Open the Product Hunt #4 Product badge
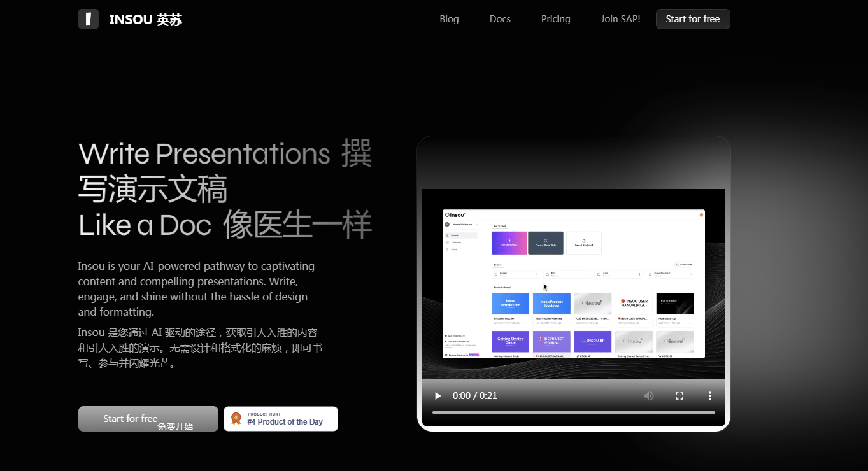Viewport: 868px width, 471px height. (281, 419)
